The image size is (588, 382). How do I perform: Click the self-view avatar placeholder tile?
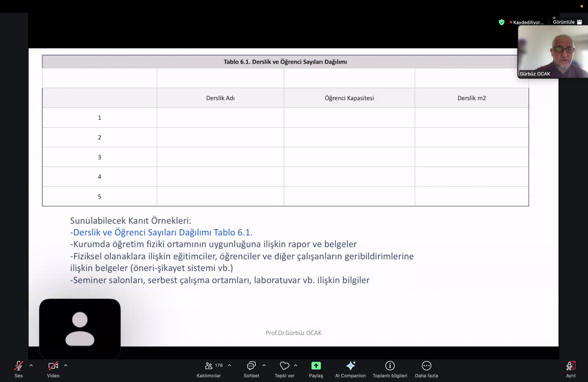[x=80, y=329]
